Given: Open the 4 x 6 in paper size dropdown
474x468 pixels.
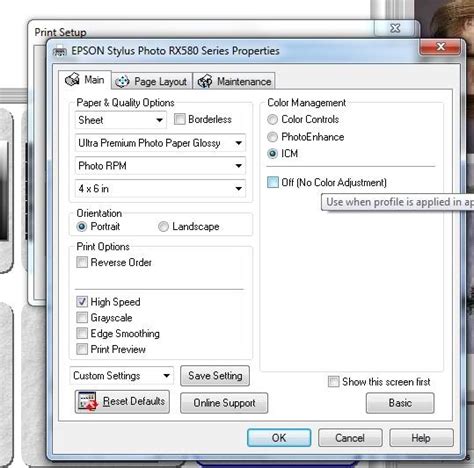Looking at the screenshot, I should point(160,189).
